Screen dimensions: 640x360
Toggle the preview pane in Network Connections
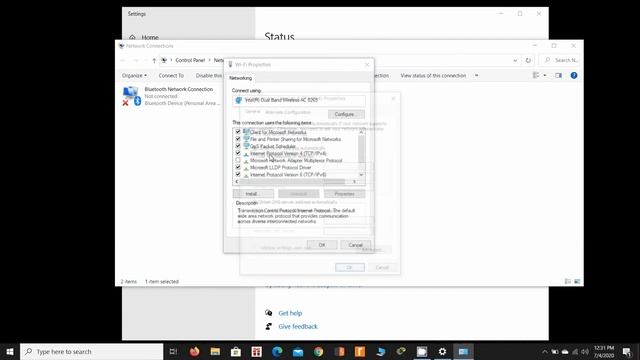[558, 75]
